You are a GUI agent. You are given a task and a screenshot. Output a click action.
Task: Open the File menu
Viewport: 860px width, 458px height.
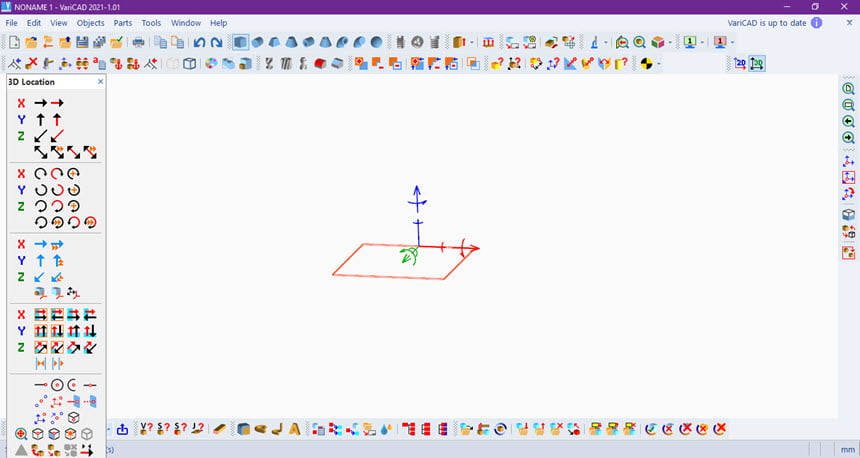[x=12, y=23]
